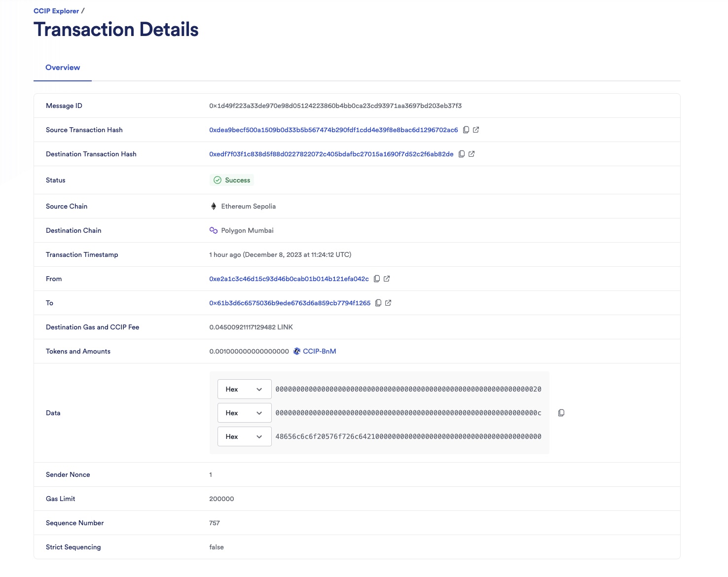The image size is (728, 577).
Task: Open the destination hash 0xedf7f03f... link
Action: [331, 154]
